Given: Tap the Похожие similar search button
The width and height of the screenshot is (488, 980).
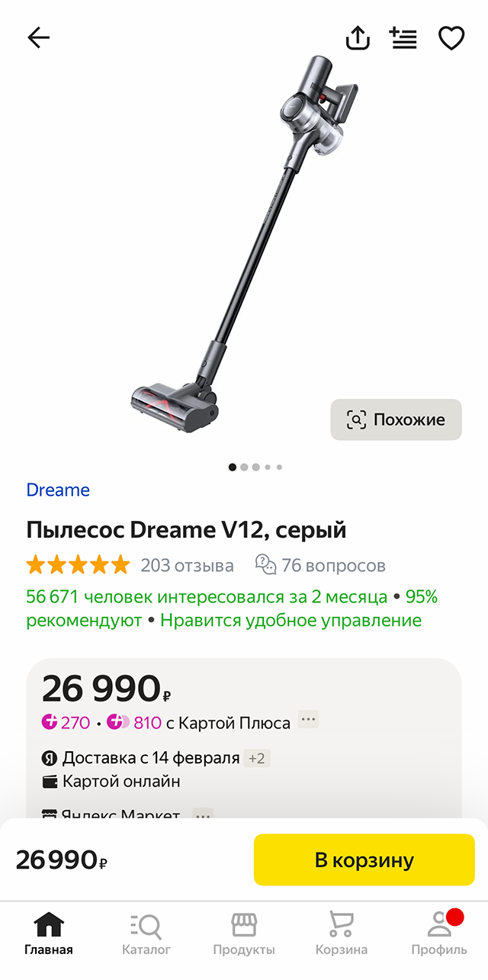Looking at the screenshot, I should coord(396,419).
